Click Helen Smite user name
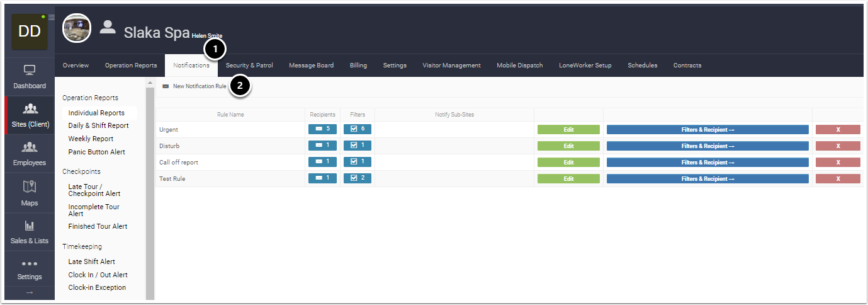This screenshot has width=868, height=305. coord(207,36)
